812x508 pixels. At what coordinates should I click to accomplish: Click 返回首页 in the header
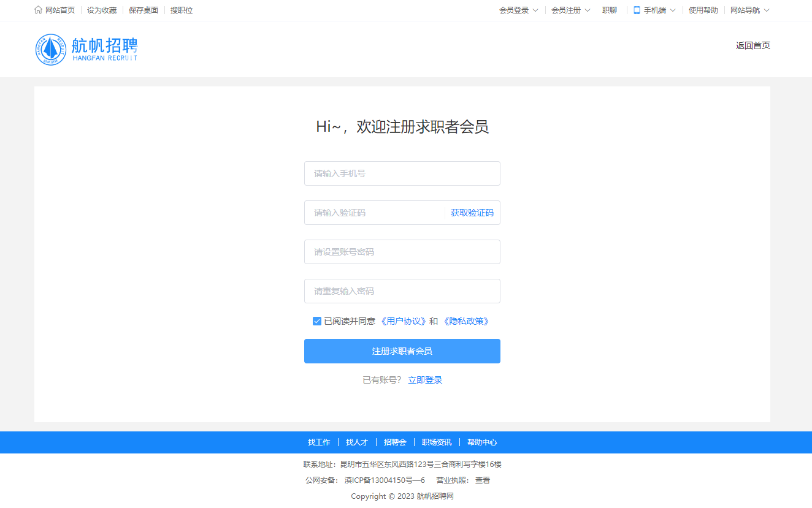[753, 45]
